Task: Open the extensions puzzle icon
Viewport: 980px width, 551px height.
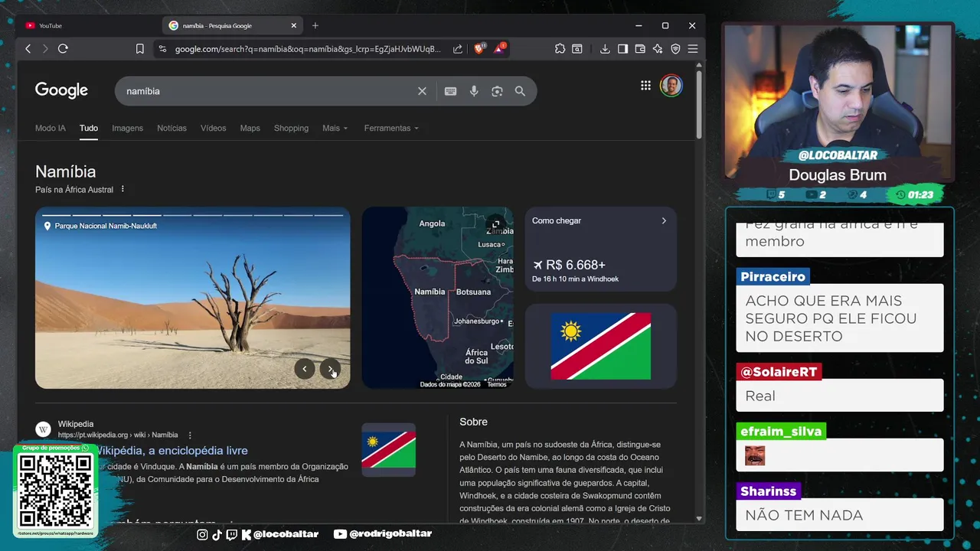Action: 560,49
